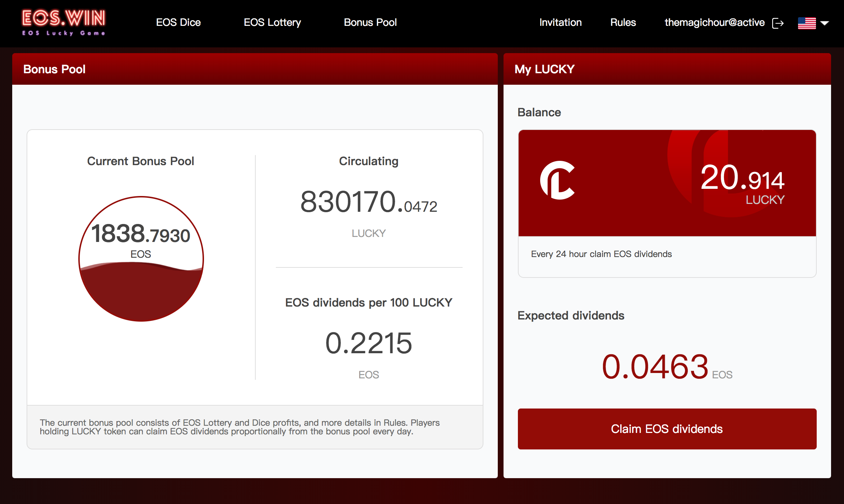
Task: Click EOS dividends per 100 LUCKY label
Action: 369,303
